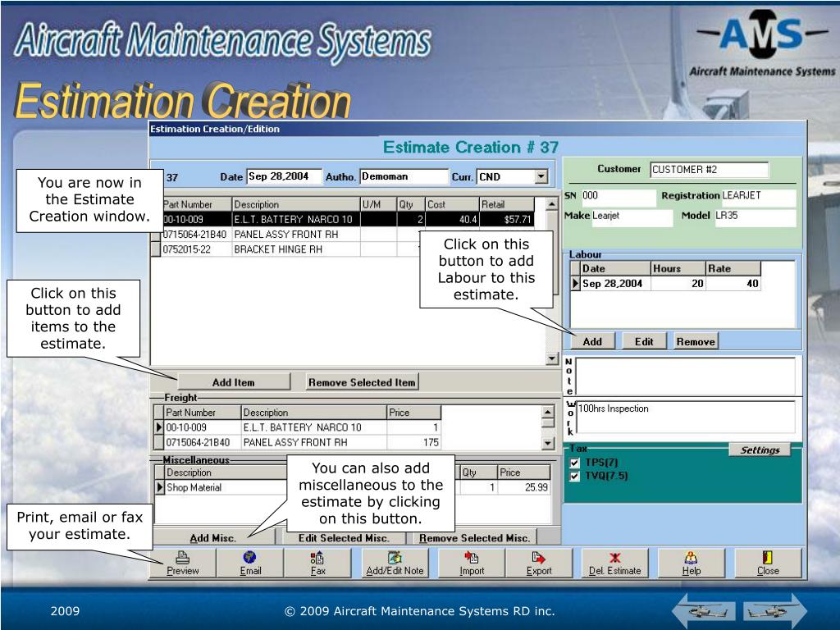Go to next slide with right helicopter arrow
The width and height of the screenshot is (840, 630).
pyautogui.click(x=775, y=610)
